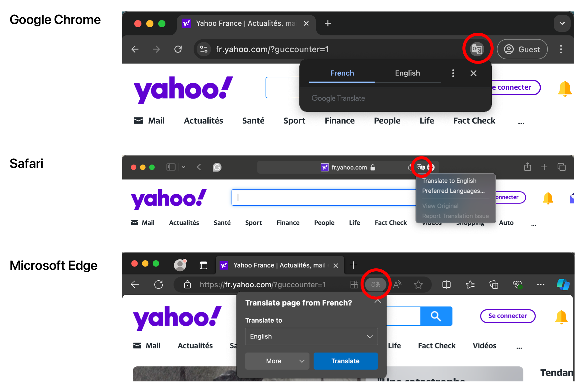Click the blue Translate button in Edge

(x=345, y=361)
